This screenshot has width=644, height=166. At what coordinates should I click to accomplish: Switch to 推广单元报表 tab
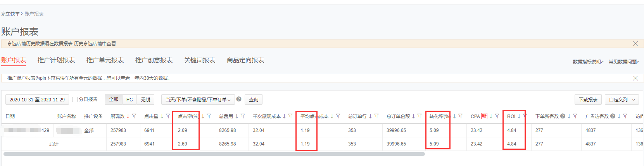point(105,60)
